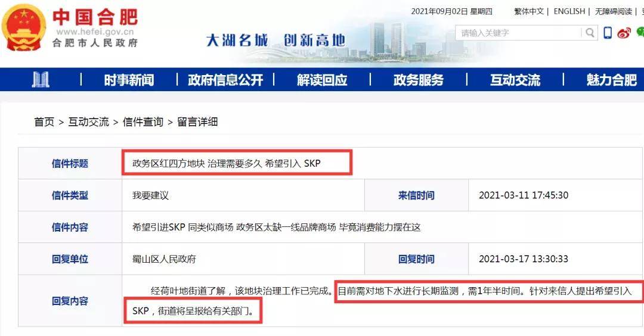
Task: Click the 信件类型 label cell
Action: pos(70,195)
